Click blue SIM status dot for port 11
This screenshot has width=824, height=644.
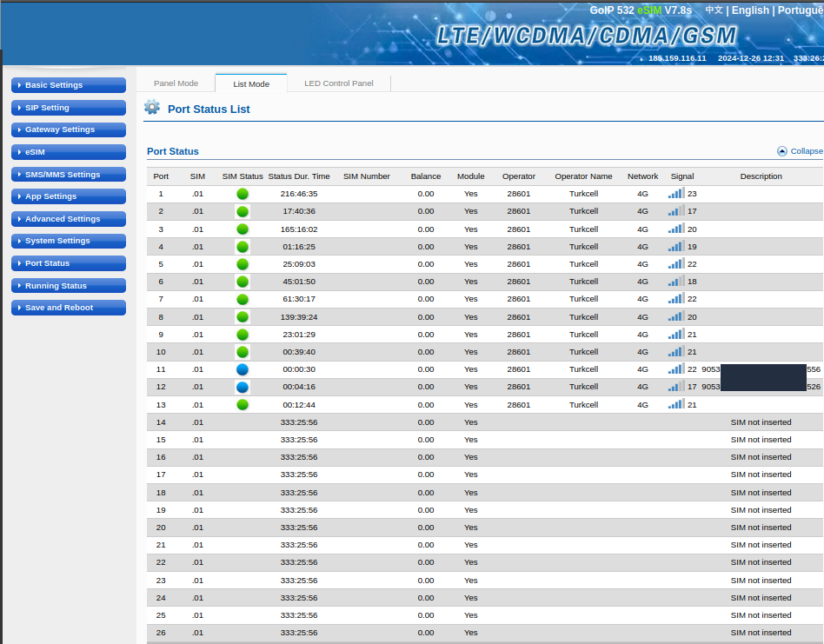(x=243, y=369)
